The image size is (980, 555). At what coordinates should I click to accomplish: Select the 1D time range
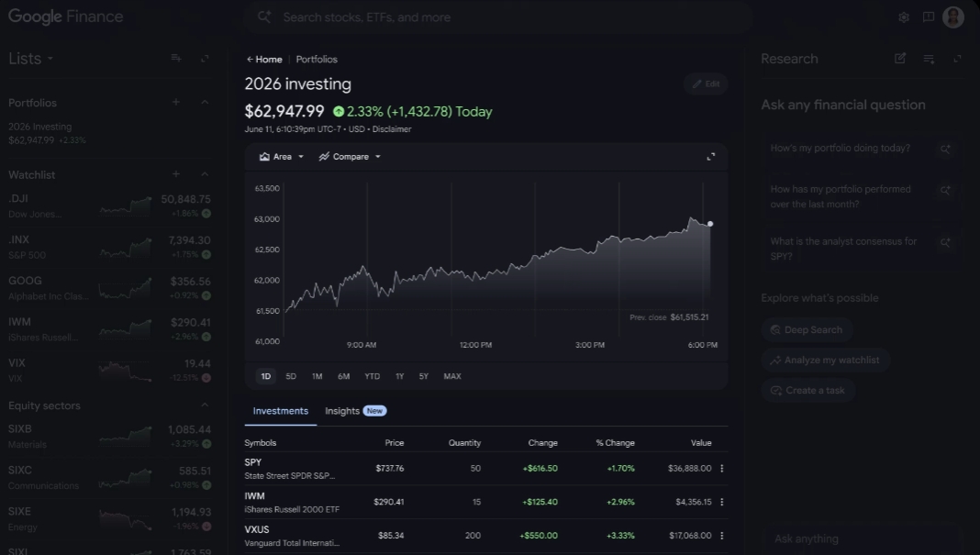point(265,376)
